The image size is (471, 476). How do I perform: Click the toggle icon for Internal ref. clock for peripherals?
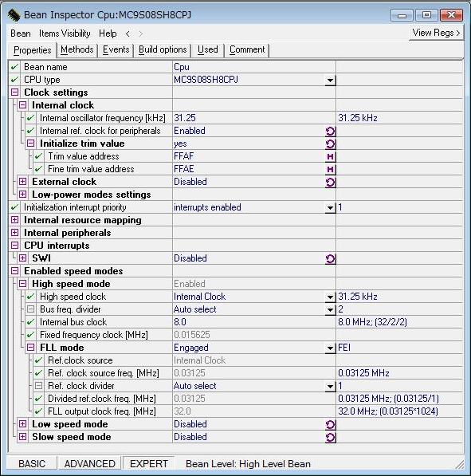(x=330, y=131)
